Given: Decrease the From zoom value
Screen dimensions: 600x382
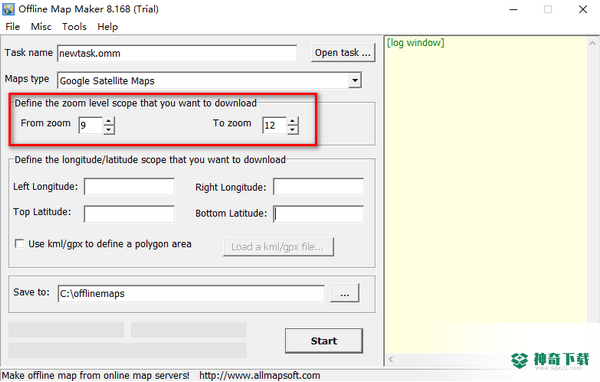Looking at the screenshot, I should 109,130.
